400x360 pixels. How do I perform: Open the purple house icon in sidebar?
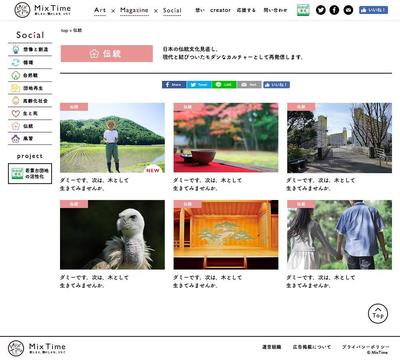[x=15, y=139]
